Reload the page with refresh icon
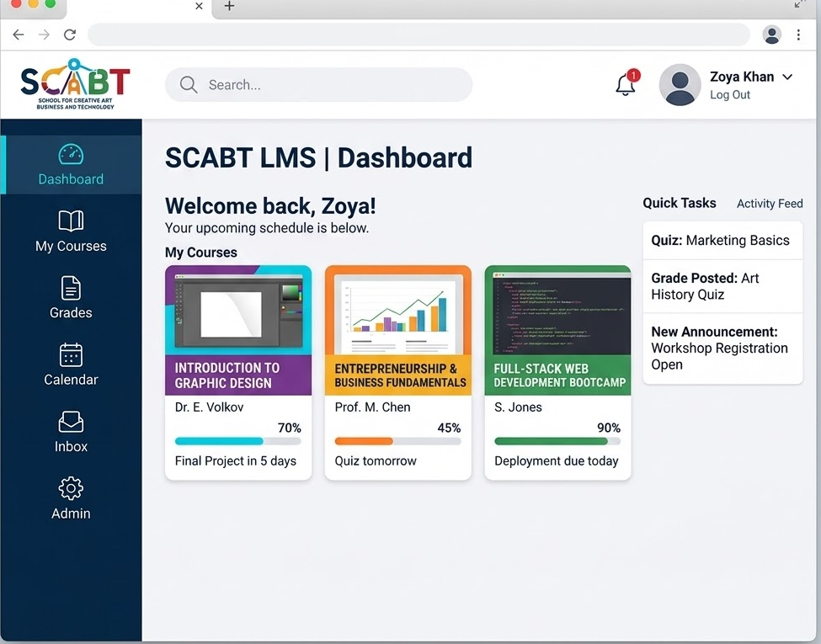Viewport: 821px width, 644px height. click(70, 35)
